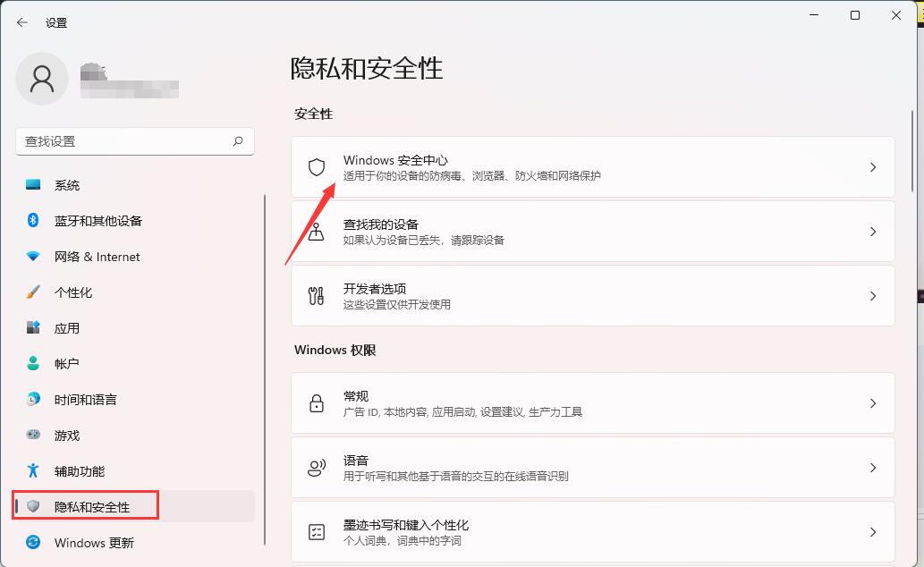Open the 语音 permissions entry
The width and height of the screenshot is (924, 567).
point(593,468)
